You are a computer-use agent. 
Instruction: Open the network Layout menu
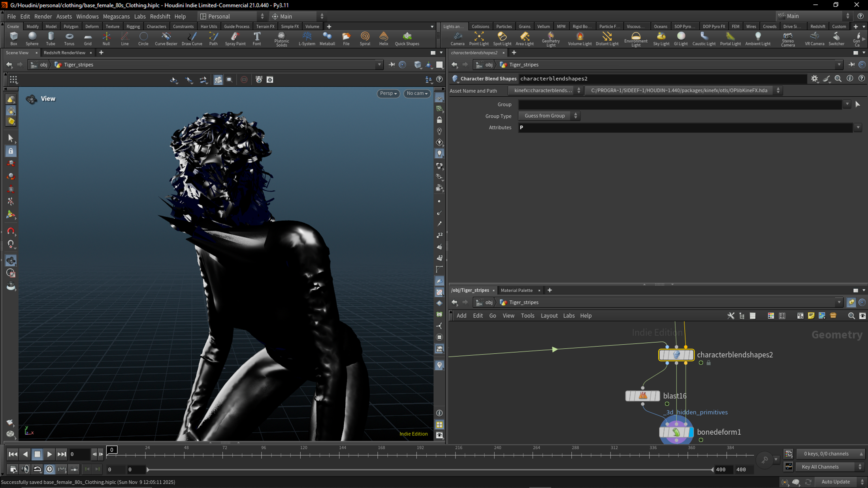[549, 315]
